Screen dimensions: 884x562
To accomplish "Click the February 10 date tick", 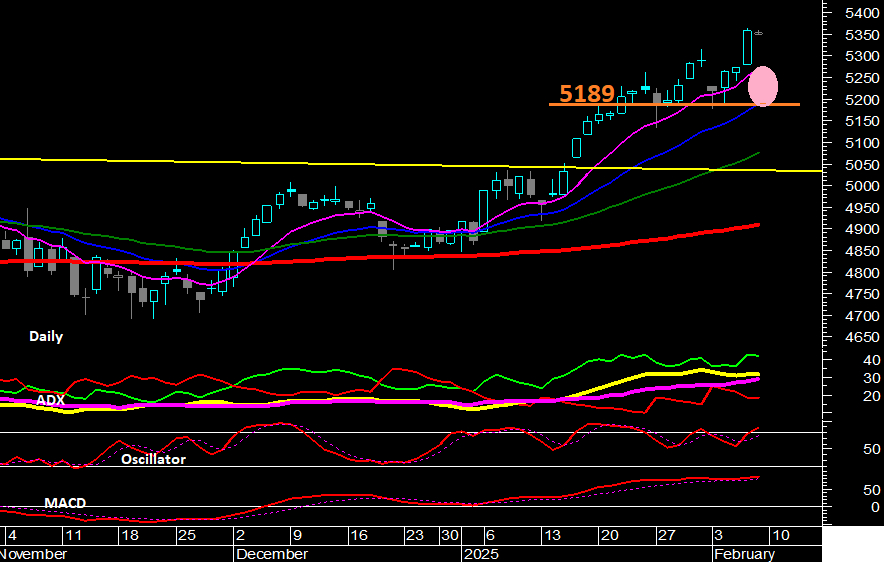I will click(x=780, y=535).
